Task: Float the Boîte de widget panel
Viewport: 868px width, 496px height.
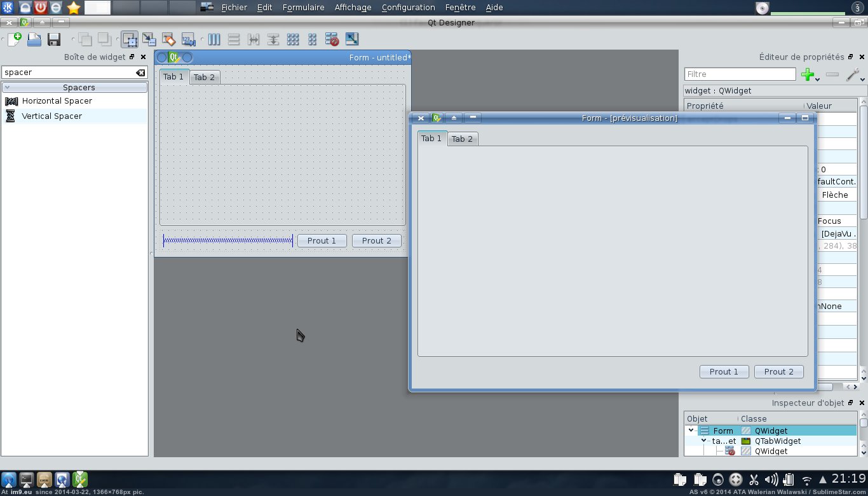Action: pos(132,57)
